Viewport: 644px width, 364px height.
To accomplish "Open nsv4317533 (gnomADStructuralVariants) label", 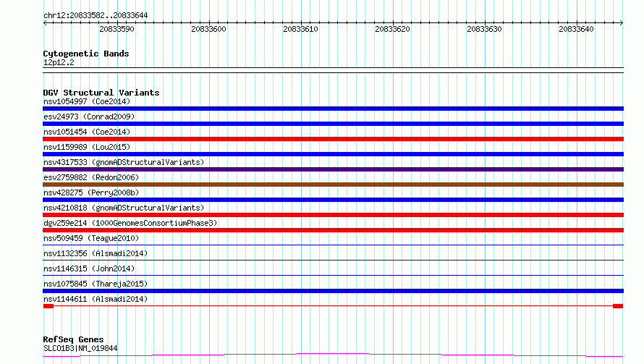I will 124,162.
